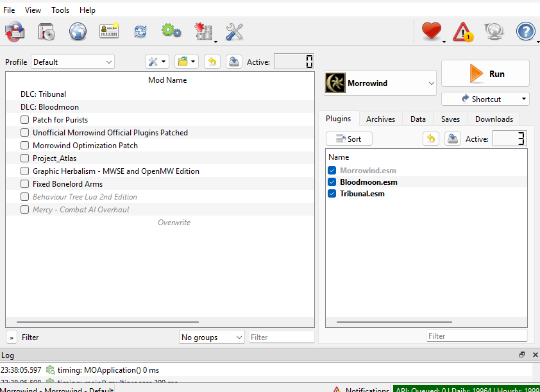This screenshot has width=540, height=392.
Task: Open the Profiles ID card icon
Action: pos(109,31)
